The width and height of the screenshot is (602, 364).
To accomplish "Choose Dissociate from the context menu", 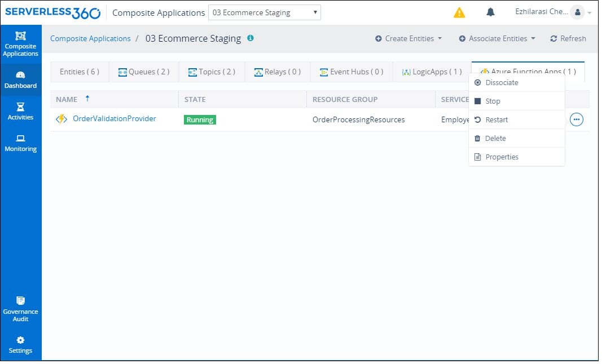I will coord(517,82).
